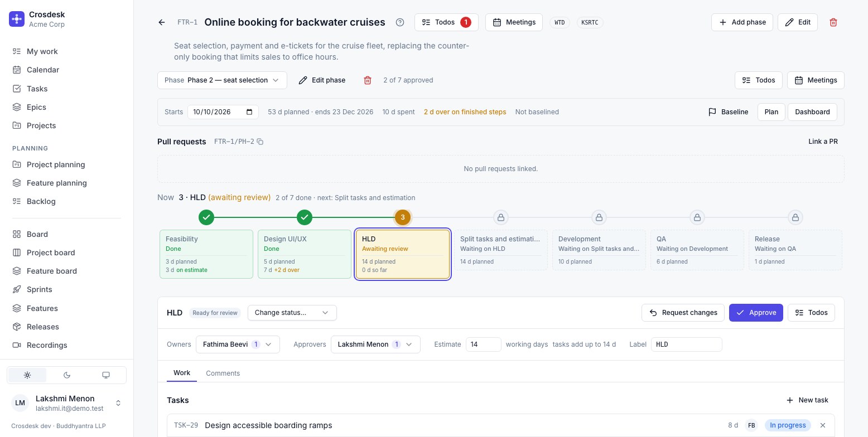868x437 pixels.
Task: Open the Todos button with badge 1
Action: [446, 22]
